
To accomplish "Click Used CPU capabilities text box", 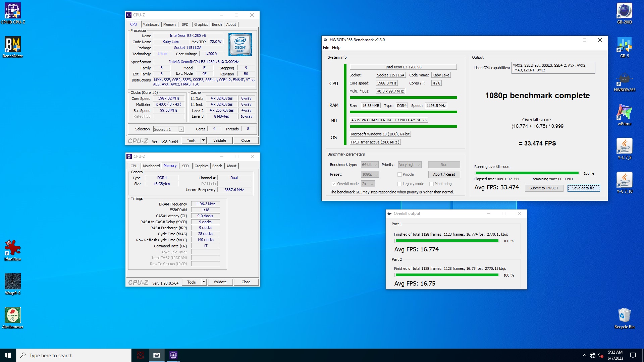I will tap(553, 68).
